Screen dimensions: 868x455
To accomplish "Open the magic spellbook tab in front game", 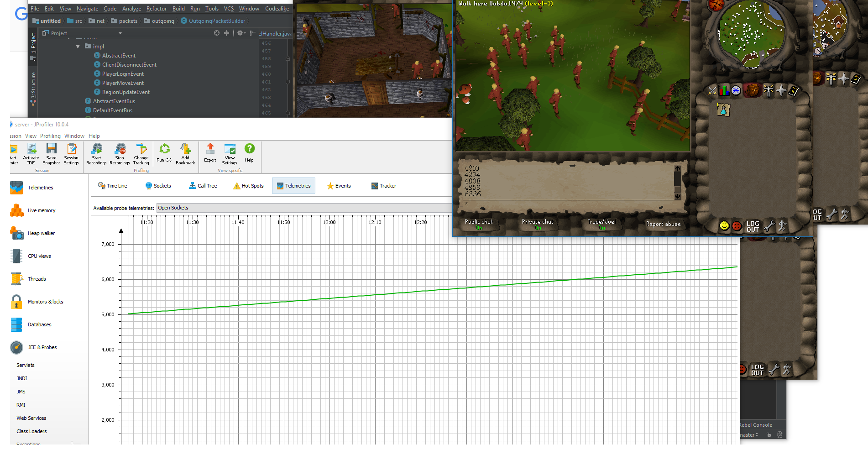I will tap(794, 91).
